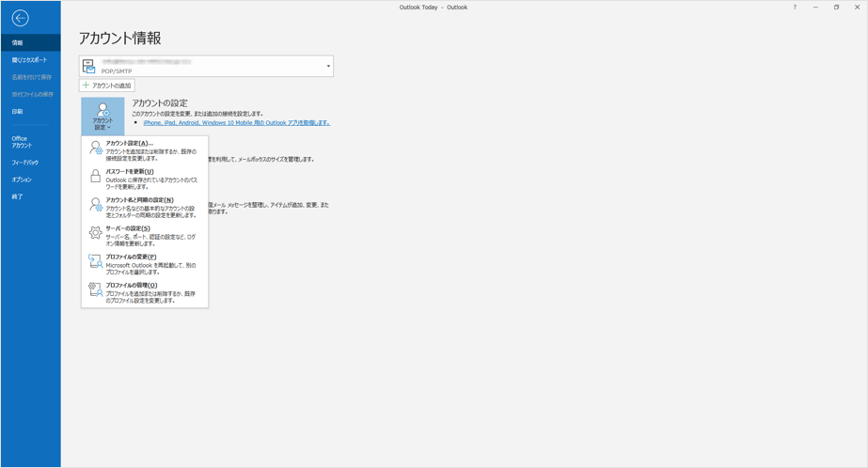Viewport: 868px width, 468px height.
Task: Open the 開く/エクスポート sidebar tab
Action: pyautogui.click(x=29, y=60)
